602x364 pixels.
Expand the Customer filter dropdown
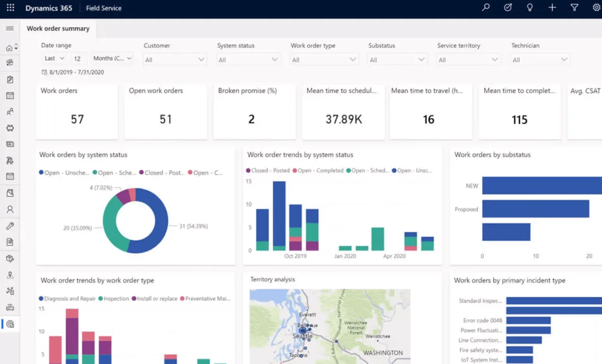174,59
